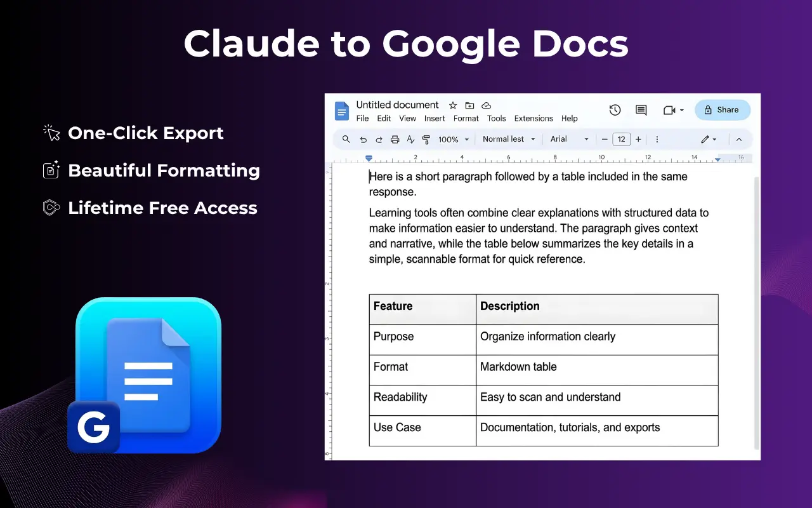
Task: Expand the video call options arrow
Action: 682,110
